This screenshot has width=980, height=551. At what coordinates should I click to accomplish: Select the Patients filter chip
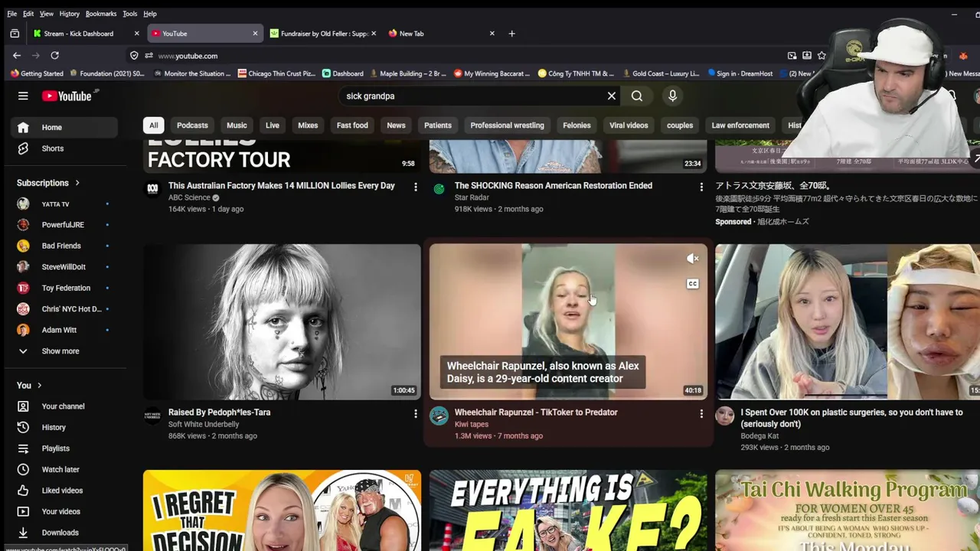tap(438, 126)
